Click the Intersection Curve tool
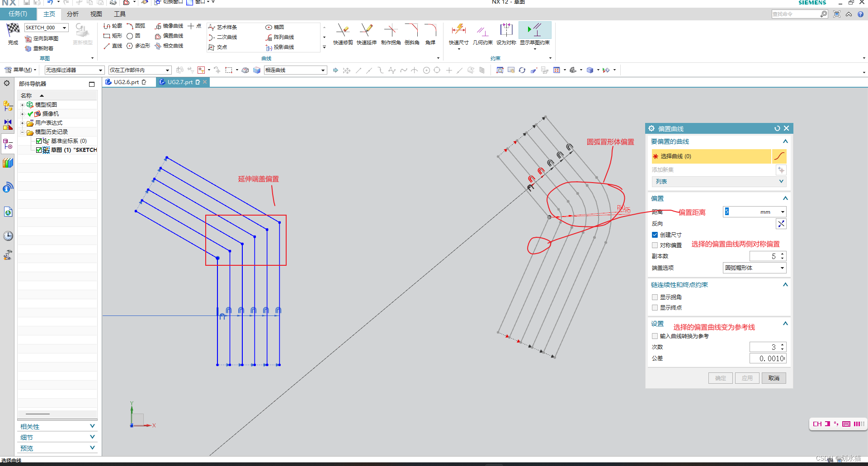Viewport: 868px width, 466px height. click(169, 46)
